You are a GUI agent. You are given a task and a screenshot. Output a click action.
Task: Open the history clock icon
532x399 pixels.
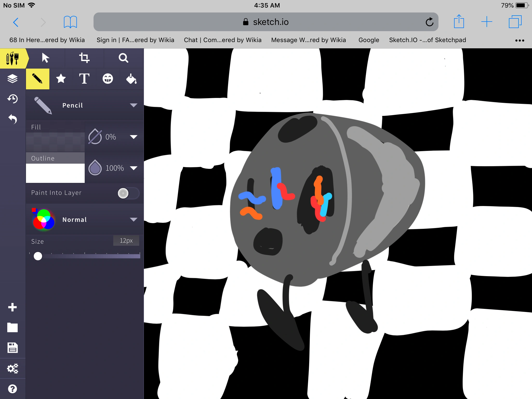pos(12,99)
